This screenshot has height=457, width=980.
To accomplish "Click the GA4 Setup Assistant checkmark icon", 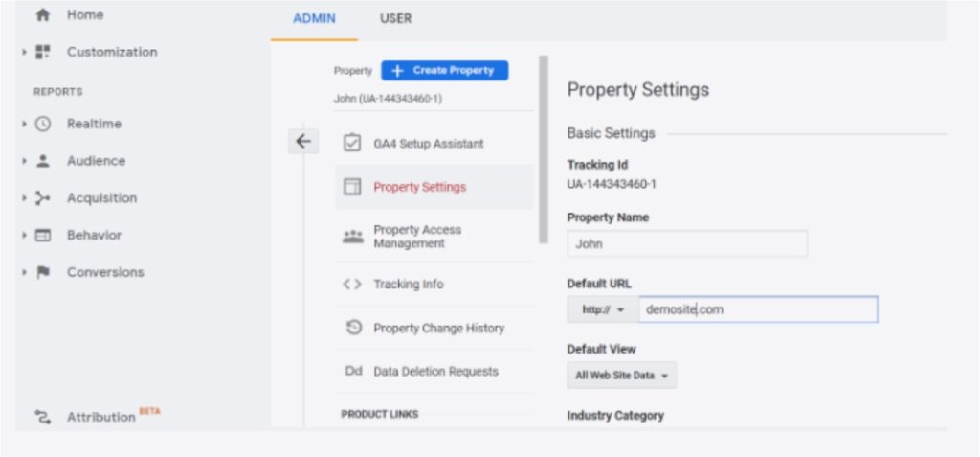I will pyautogui.click(x=352, y=144).
